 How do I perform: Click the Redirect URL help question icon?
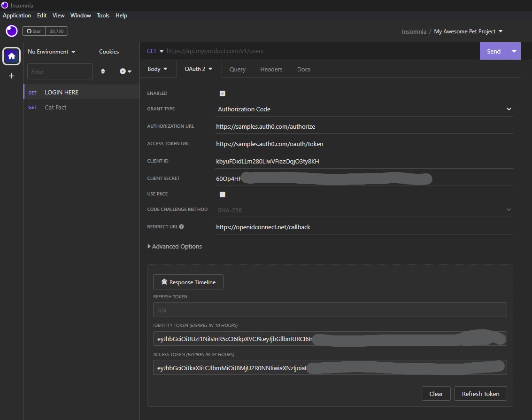tap(182, 226)
